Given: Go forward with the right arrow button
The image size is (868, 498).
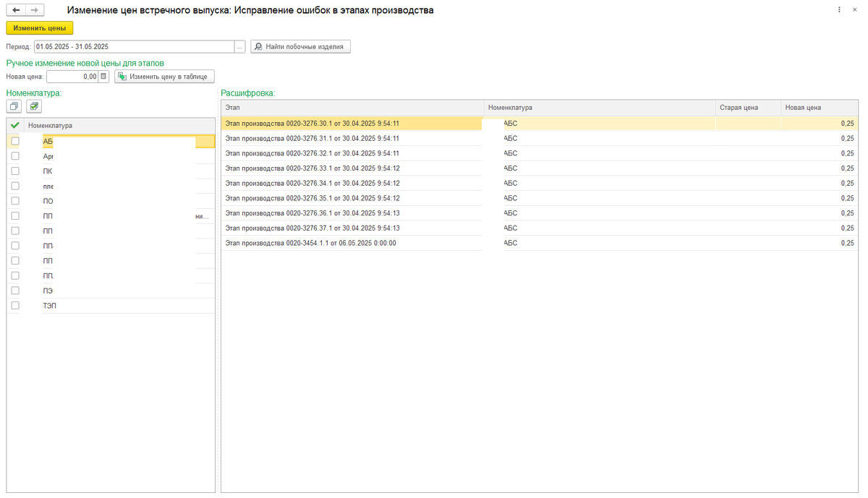Looking at the screenshot, I should [x=34, y=10].
